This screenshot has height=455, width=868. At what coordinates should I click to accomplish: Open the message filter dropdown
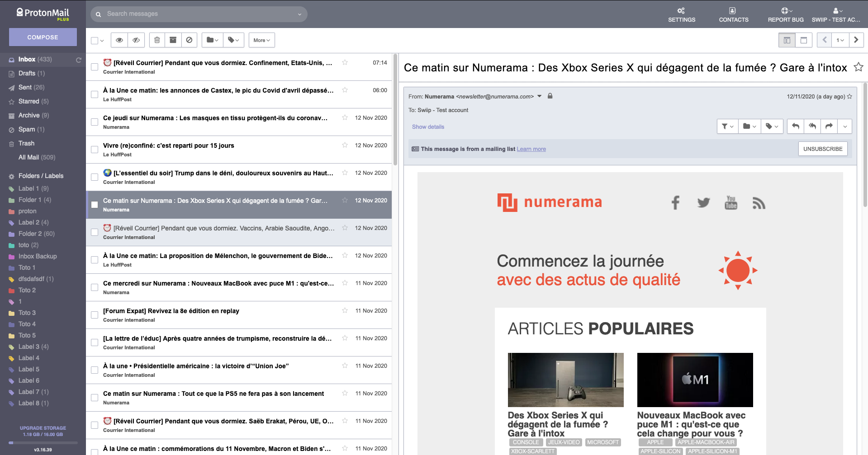click(727, 127)
